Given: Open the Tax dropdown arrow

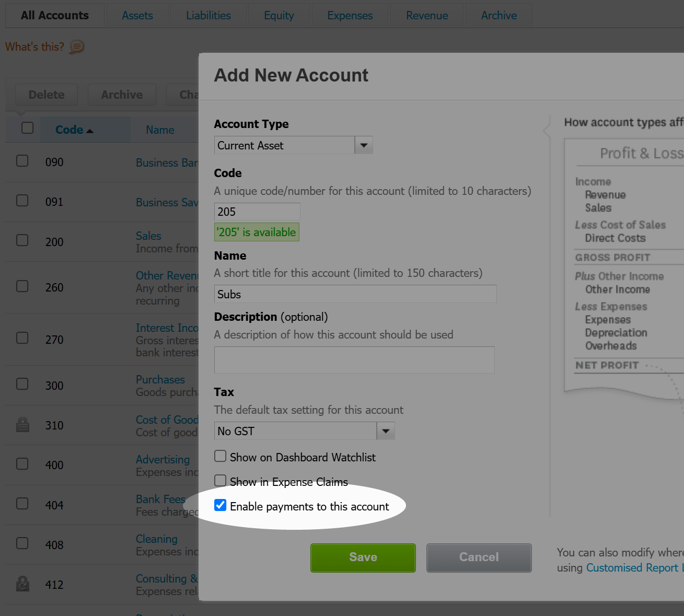Looking at the screenshot, I should pos(386,431).
